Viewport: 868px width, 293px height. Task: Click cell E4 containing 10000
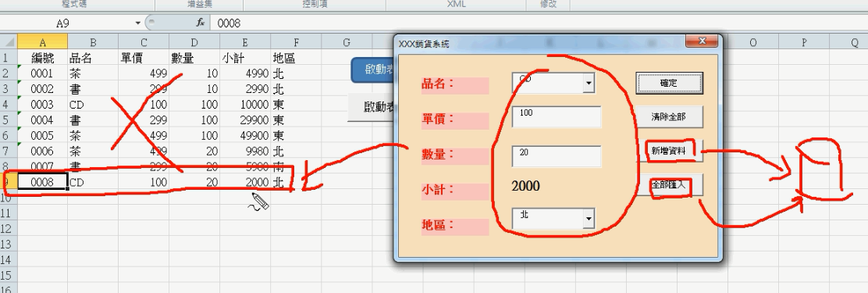point(245,104)
